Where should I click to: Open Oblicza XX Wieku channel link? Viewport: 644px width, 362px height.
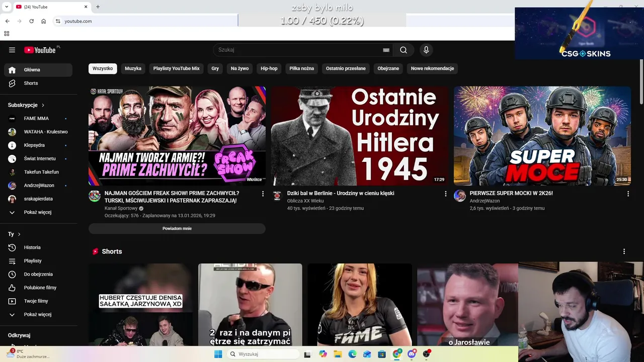(305, 201)
